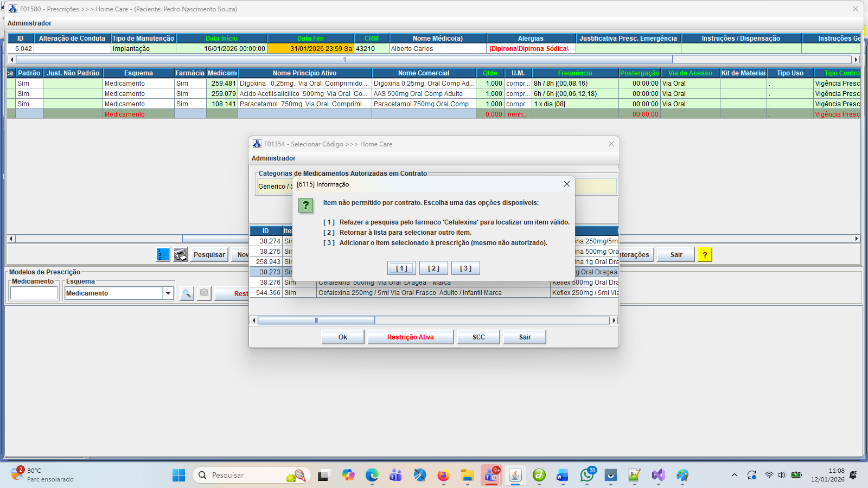The image size is (868, 488).
Task: Click the magnifier icon in Modelos de Prescrição
Action: pyautogui.click(x=187, y=294)
